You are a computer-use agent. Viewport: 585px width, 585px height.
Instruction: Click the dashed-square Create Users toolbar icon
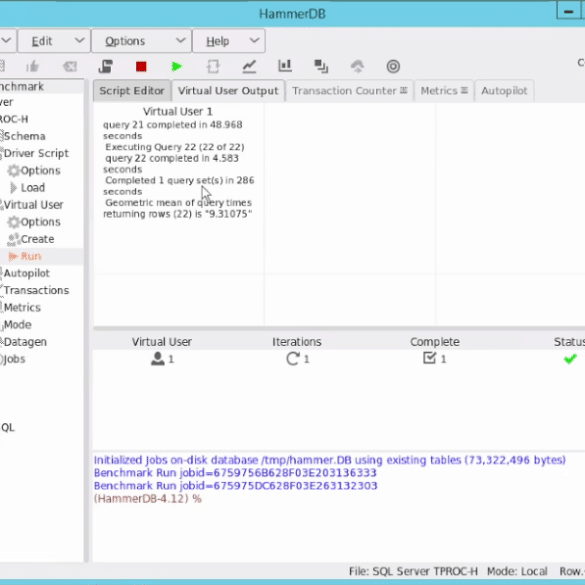pyautogui.click(x=213, y=66)
